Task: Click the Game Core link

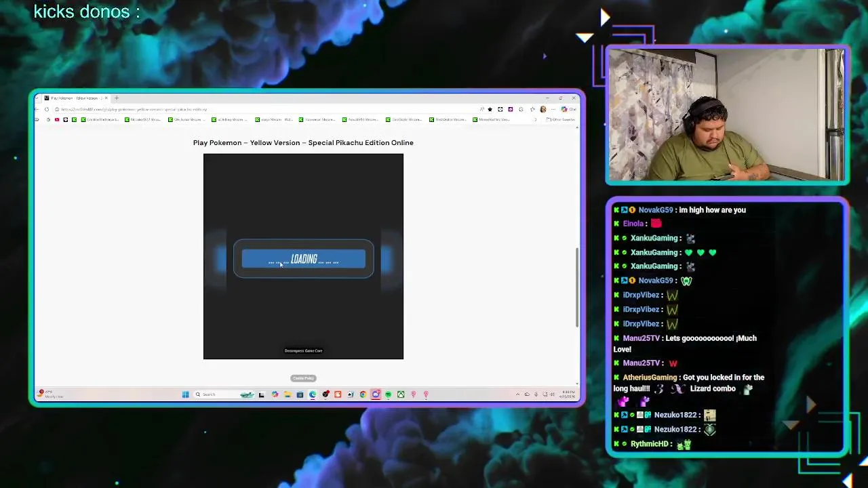Action: point(303,350)
